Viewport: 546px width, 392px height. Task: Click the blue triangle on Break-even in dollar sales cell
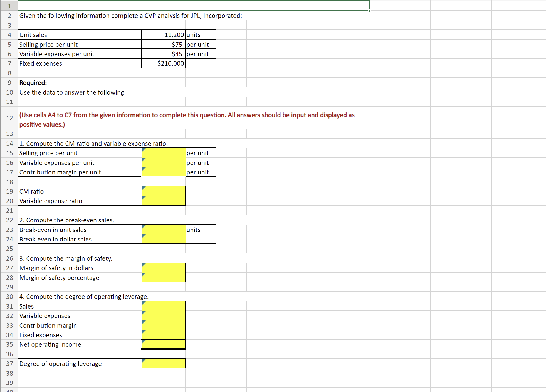(x=144, y=237)
